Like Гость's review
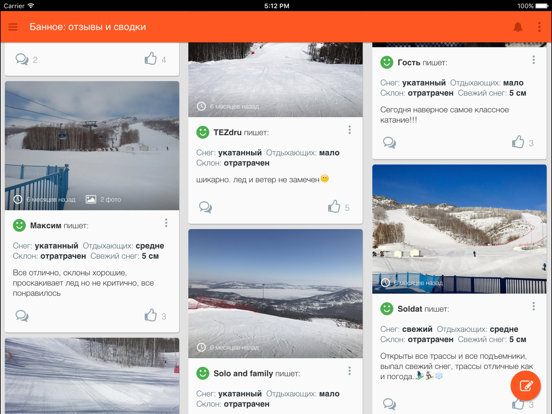The height and width of the screenshot is (414, 552). click(518, 142)
